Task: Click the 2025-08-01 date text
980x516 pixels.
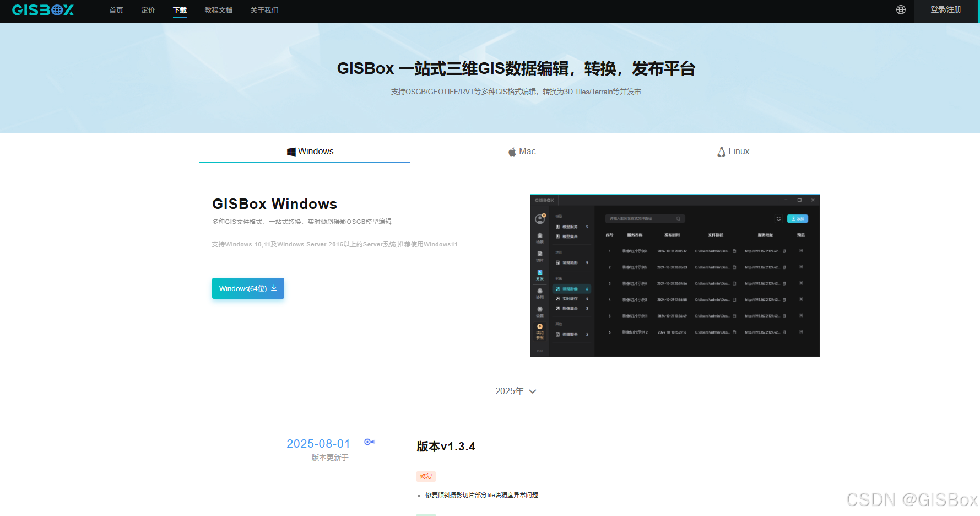Action: click(318, 444)
